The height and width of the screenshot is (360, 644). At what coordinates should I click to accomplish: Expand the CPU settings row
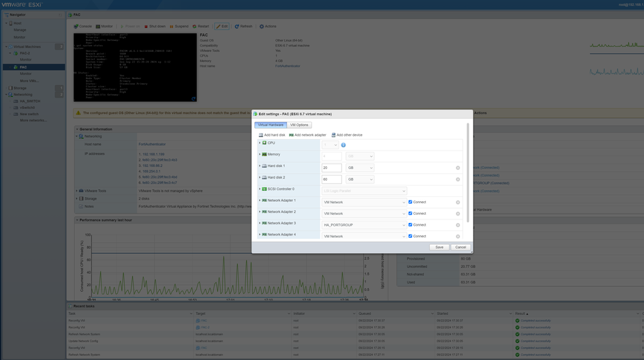260,143
